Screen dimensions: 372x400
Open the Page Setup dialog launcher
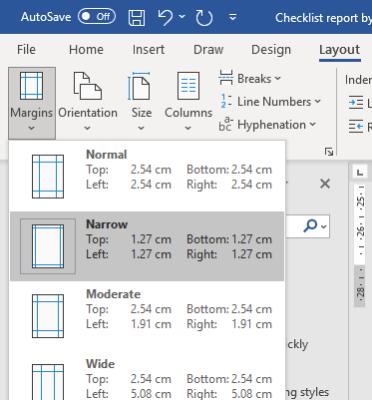(x=329, y=152)
